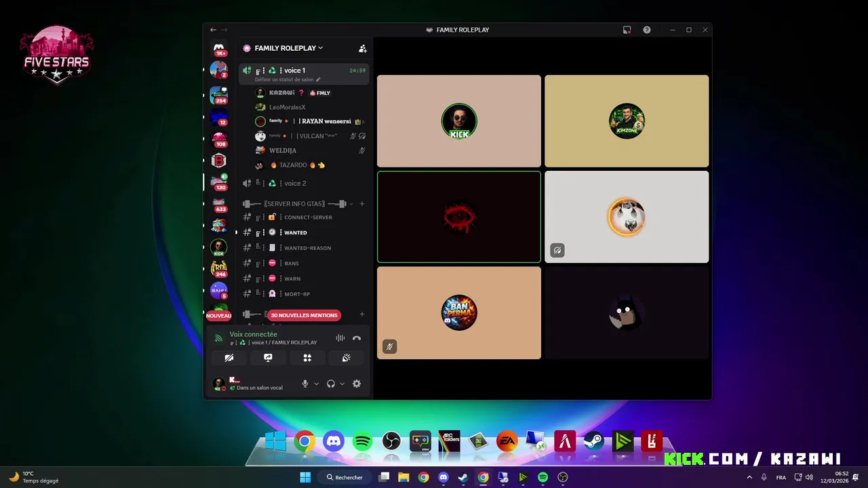Viewport: 868px width, 488px height.
Task: Open Discord help question-mark icon
Action: click(647, 30)
